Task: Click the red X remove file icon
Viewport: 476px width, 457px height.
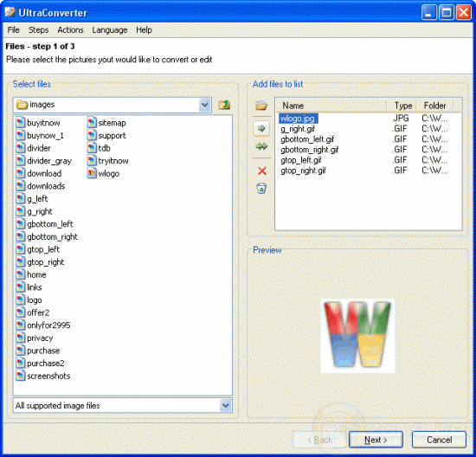Action: click(262, 171)
